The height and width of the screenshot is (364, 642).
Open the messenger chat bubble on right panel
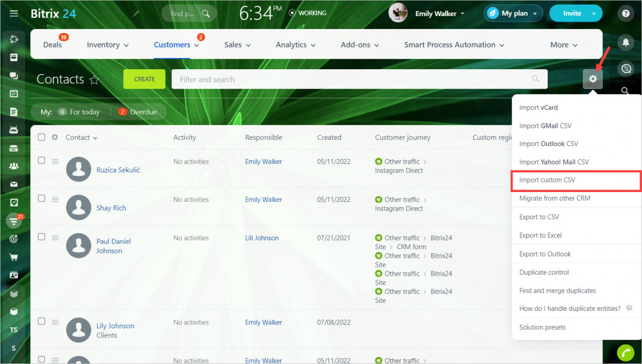[625, 69]
